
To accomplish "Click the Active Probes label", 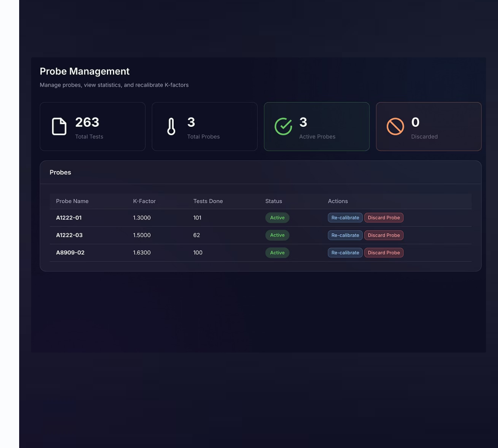I will pyautogui.click(x=317, y=137).
